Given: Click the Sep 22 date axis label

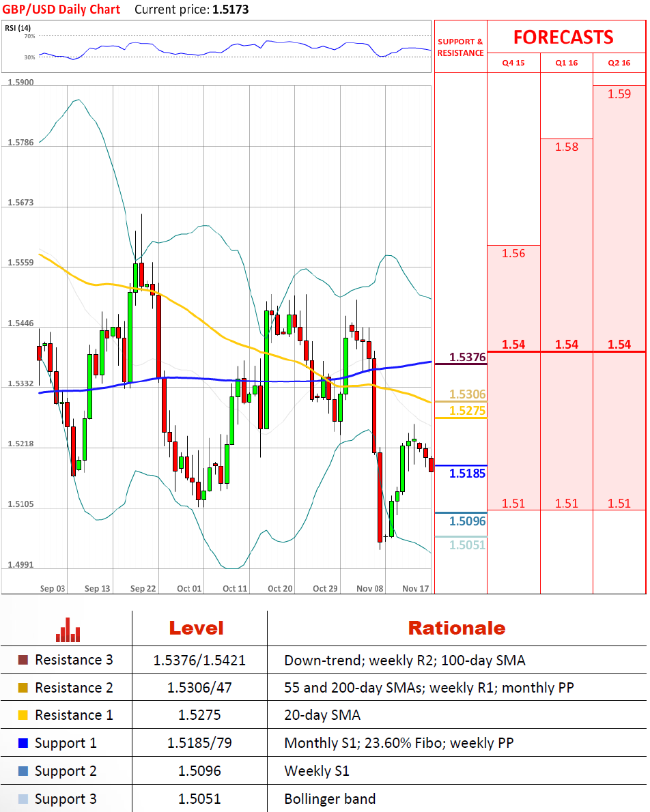Looking at the screenshot, I should 143,588.
